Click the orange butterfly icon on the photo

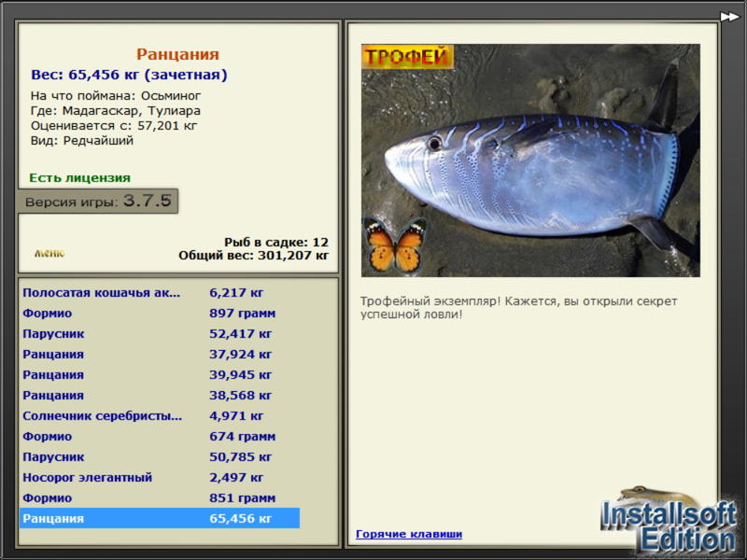click(x=394, y=245)
